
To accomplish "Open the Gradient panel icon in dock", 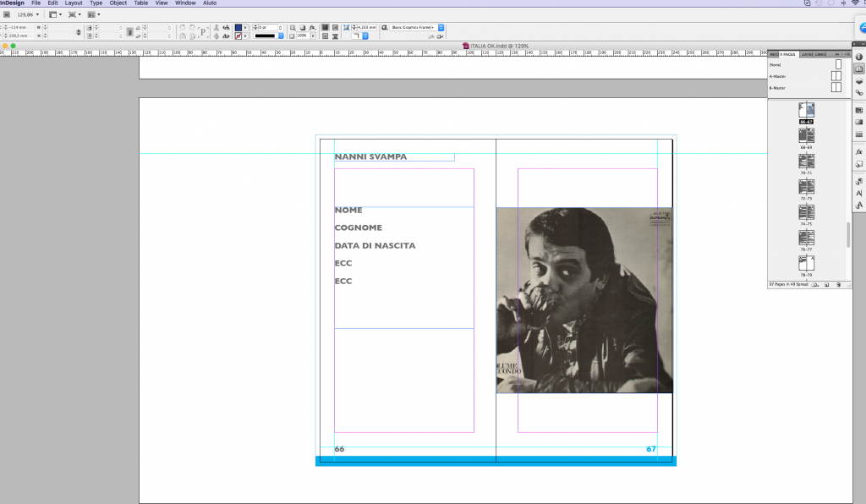I will click(859, 123).
